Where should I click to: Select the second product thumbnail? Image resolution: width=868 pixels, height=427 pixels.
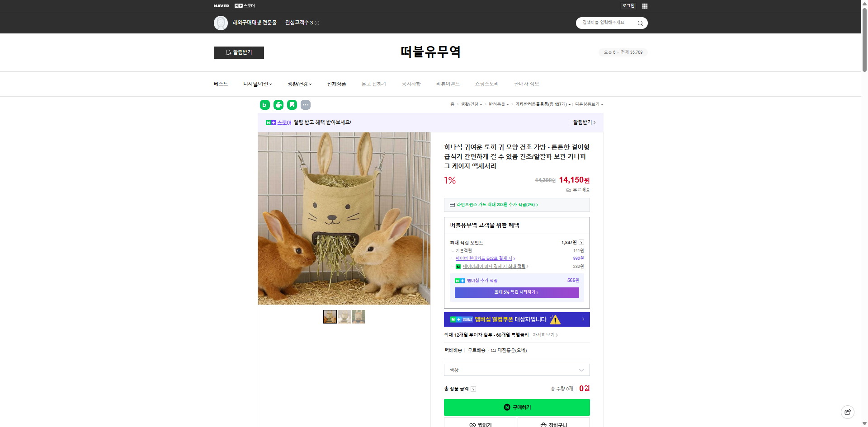click(344, 317)
